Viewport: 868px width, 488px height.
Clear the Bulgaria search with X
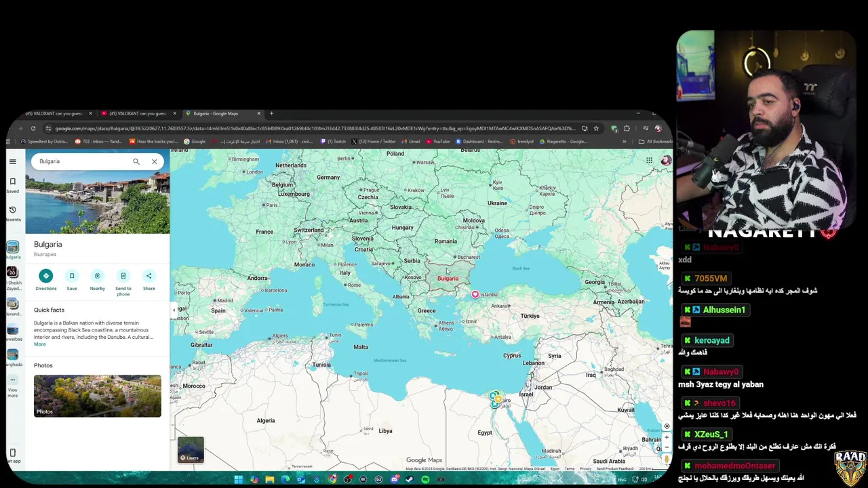154,161
